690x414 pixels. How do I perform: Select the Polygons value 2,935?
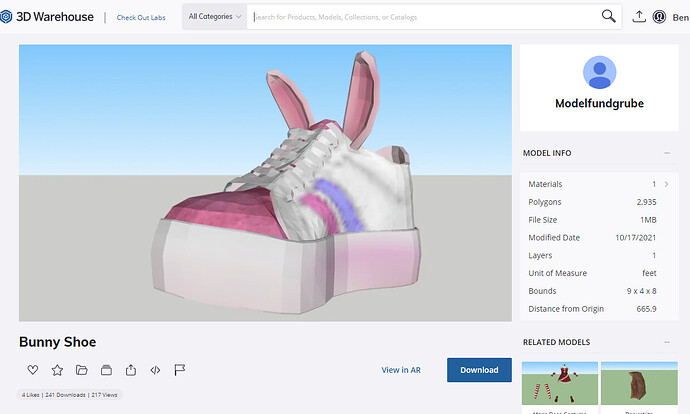646,202
